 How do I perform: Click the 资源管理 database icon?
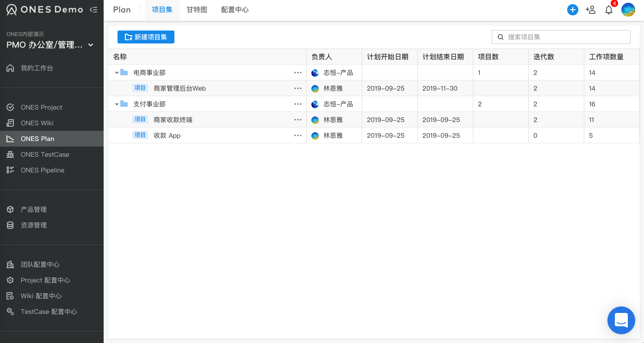click(10, 225)
